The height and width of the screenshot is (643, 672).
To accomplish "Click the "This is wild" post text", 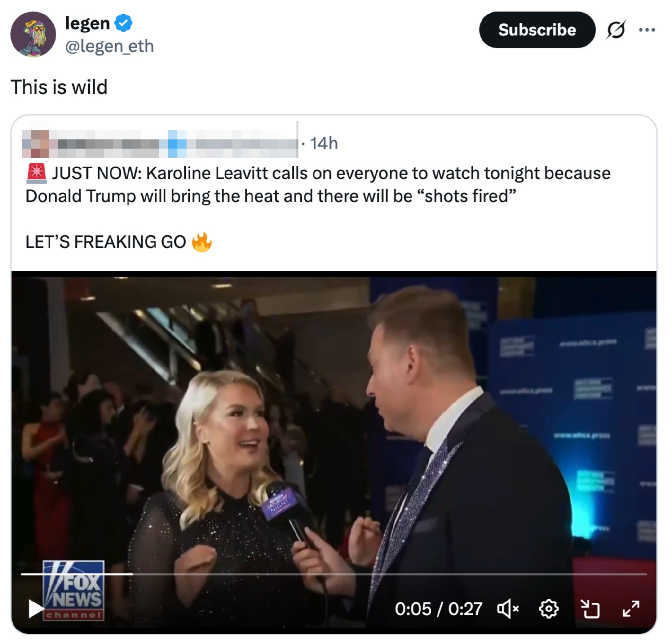I will click(59, 87).
